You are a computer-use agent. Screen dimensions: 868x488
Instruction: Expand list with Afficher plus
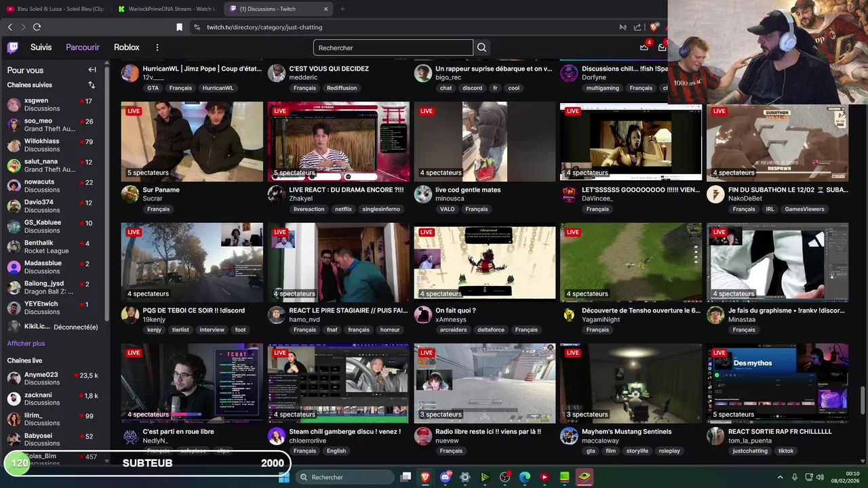point(26,344)
